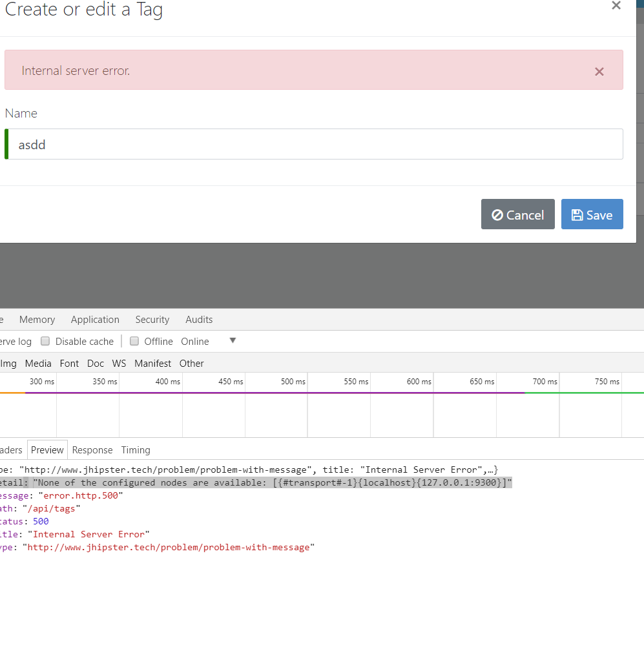Toggle the Offline checkbox
Viewport: 644px width, 671px height.
point(134,341)
